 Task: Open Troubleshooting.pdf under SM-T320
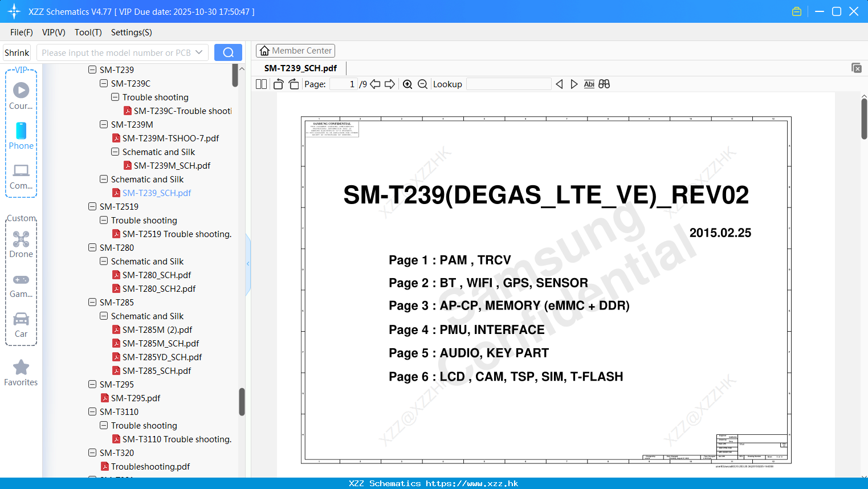[150, 466]
